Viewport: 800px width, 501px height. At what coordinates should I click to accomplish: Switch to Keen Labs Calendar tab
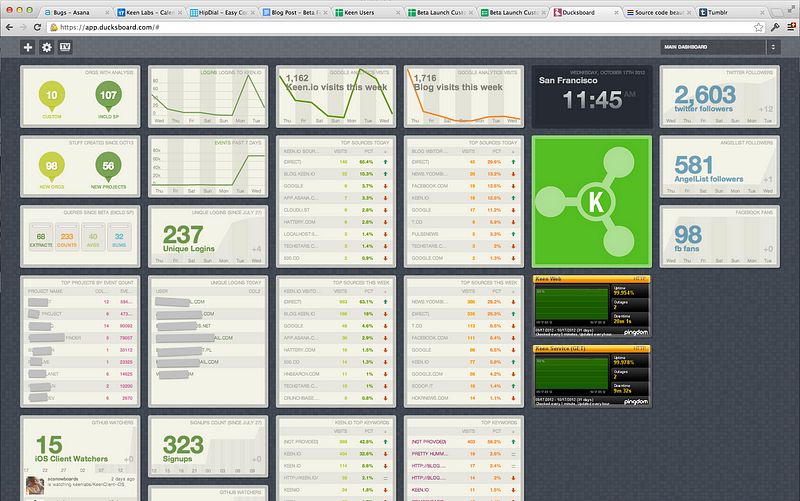tap(149, 12)
